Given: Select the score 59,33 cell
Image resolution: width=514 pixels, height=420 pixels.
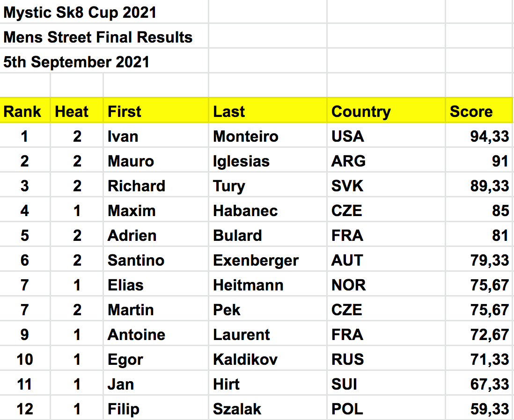Looking at the screenshot, I should 489,409.
